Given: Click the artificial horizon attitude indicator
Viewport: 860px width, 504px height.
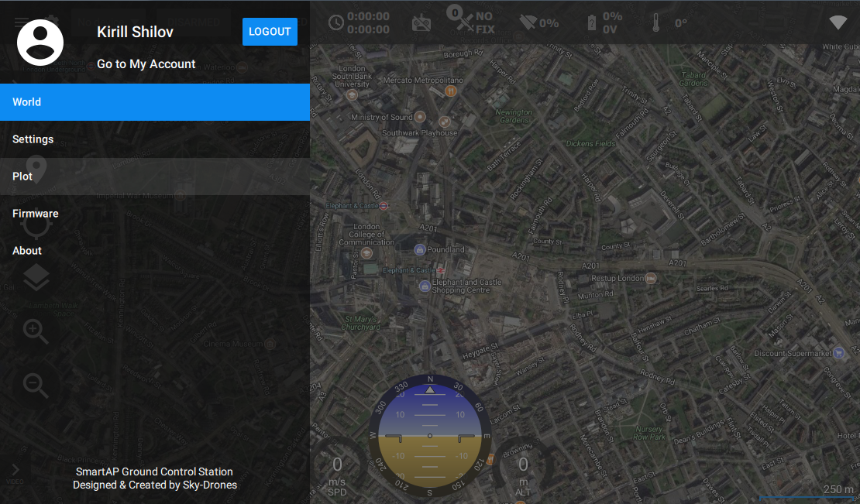Looking at the screenshot, I should click(x=430, y=436).
